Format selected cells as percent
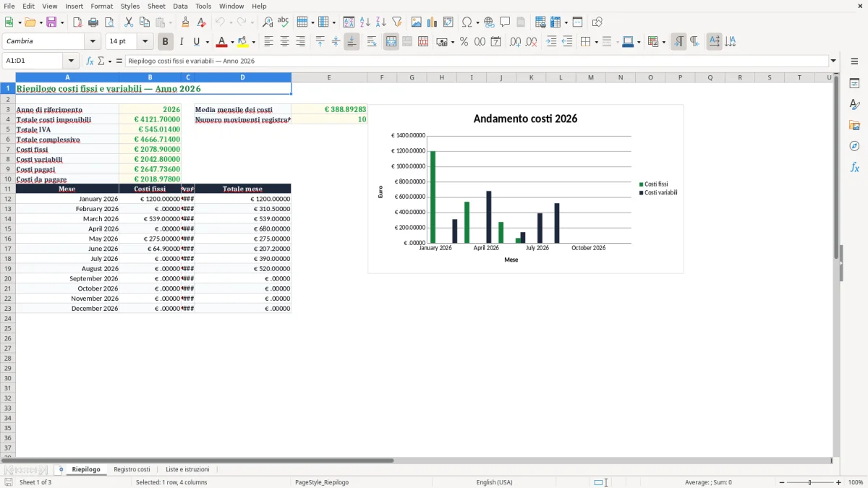Viewport: 868px width, 488px height. pyautogui.click(x=464, y=42)
